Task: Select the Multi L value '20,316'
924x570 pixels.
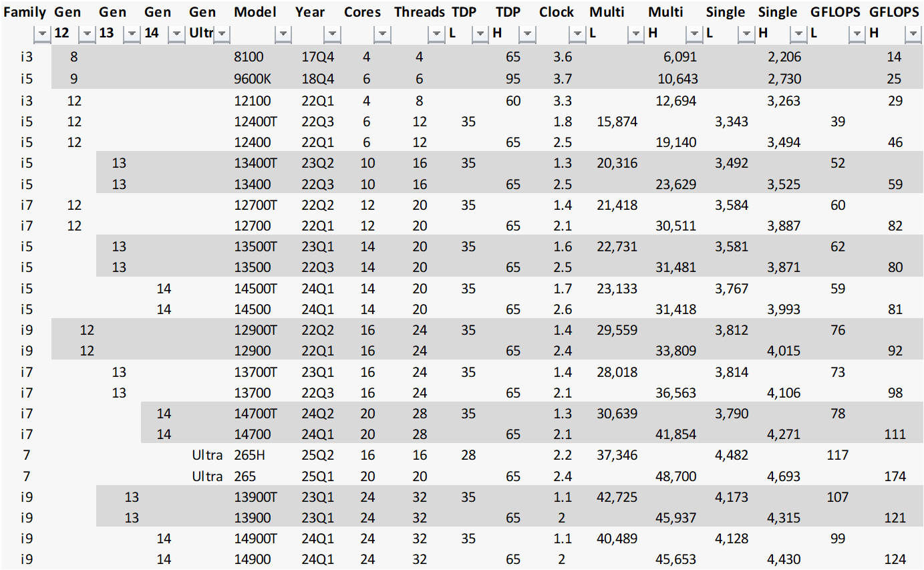Action: coord(617,164)
